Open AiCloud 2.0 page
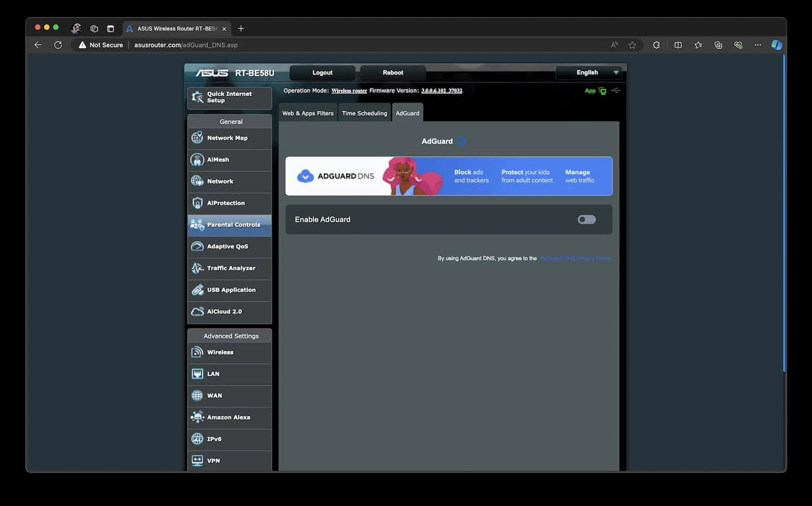Screen dimensions: 812x506 (x=230, y=312)
